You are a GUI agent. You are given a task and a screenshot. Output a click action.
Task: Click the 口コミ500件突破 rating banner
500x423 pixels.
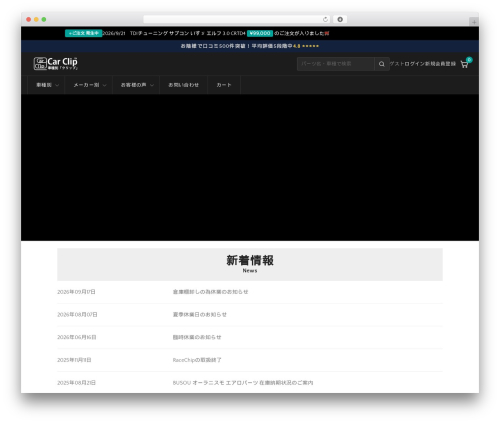click(250, 46)
